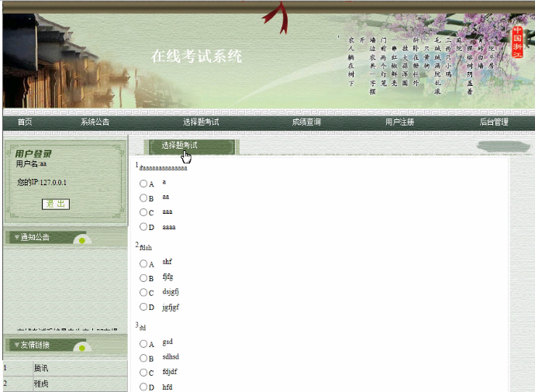Click the 用户登录 panel heading

pyautogui.click(x=33, y=153)
